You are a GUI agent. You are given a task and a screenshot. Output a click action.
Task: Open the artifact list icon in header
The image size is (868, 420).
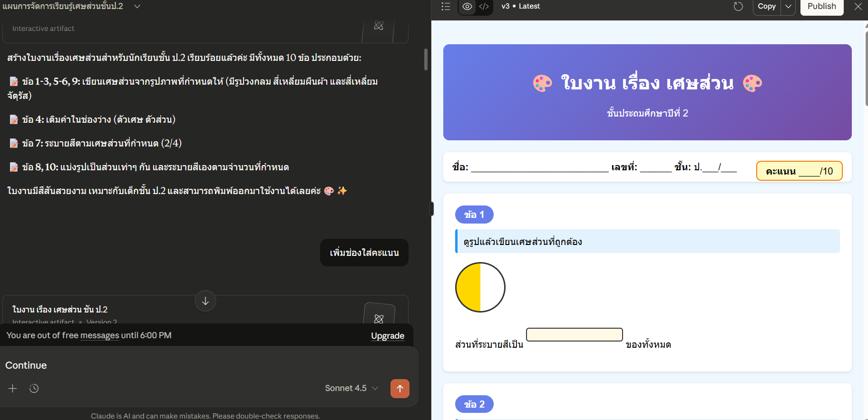coord(446,7)
